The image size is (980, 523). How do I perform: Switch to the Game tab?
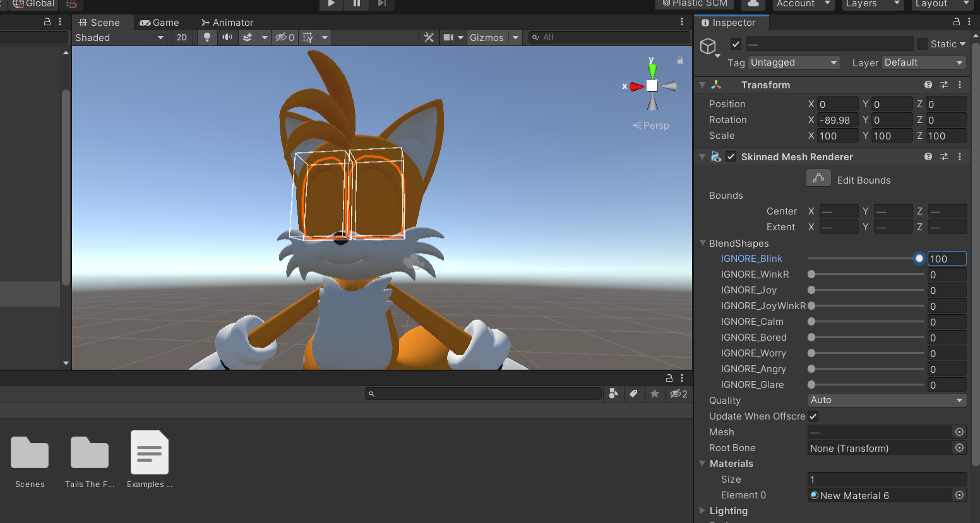(160, 23)
